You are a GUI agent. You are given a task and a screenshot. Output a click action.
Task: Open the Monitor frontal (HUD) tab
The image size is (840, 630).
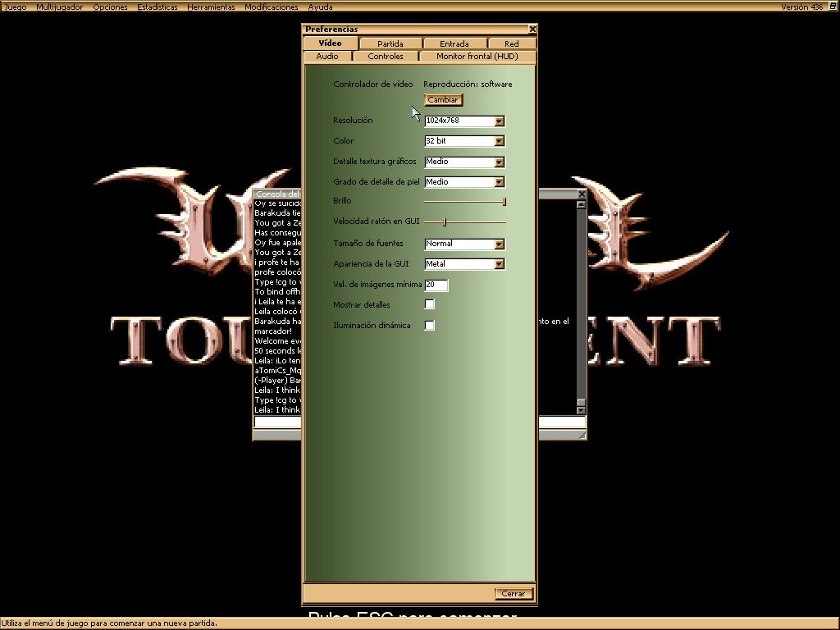click(x=477, y=57)
